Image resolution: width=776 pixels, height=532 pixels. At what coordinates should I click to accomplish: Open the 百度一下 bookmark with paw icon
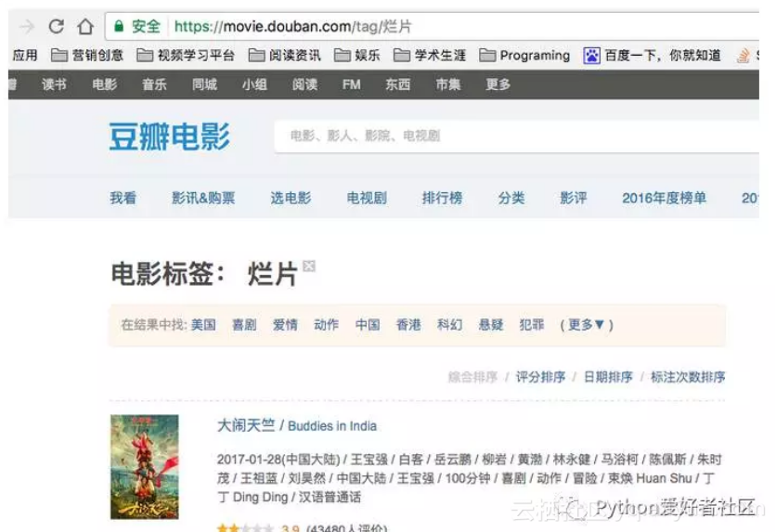[x=653, y=55]
